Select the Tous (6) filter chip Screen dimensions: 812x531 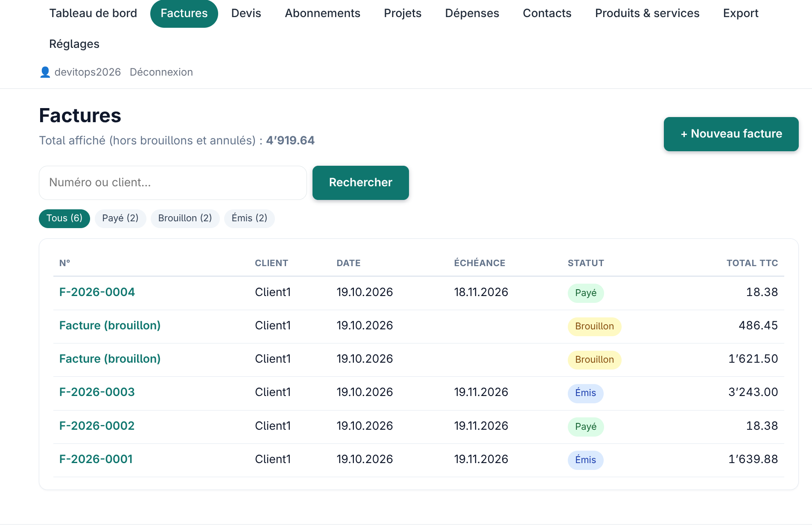tap(64, 219)
